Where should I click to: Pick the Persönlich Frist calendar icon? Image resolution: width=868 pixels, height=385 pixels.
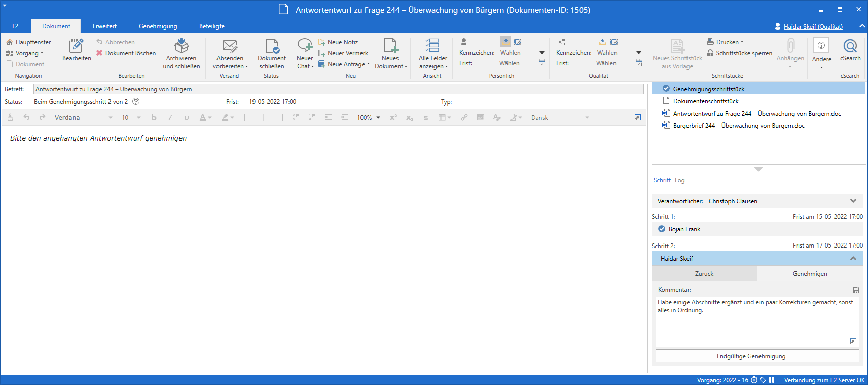coord(542,63)
